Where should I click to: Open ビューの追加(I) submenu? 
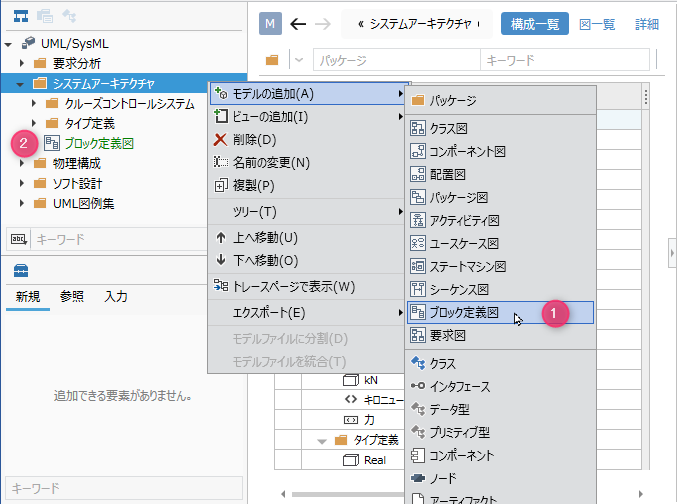pos(307,117)
